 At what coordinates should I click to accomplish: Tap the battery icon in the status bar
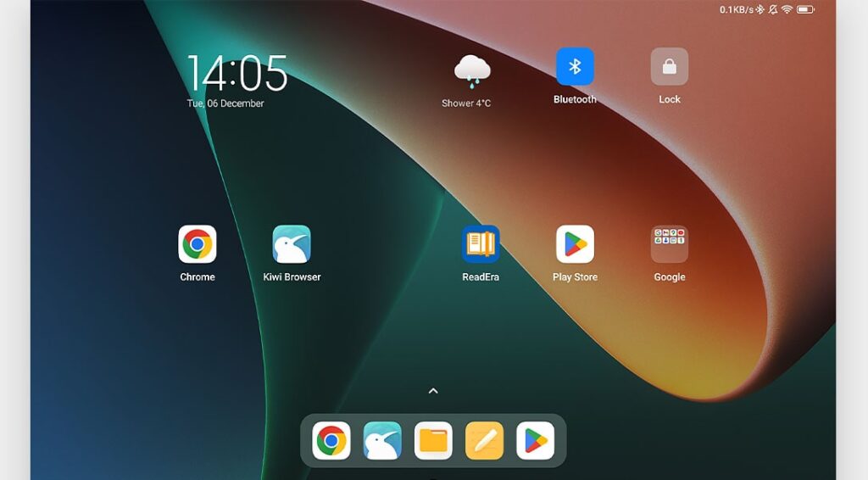tap(805, 9)
